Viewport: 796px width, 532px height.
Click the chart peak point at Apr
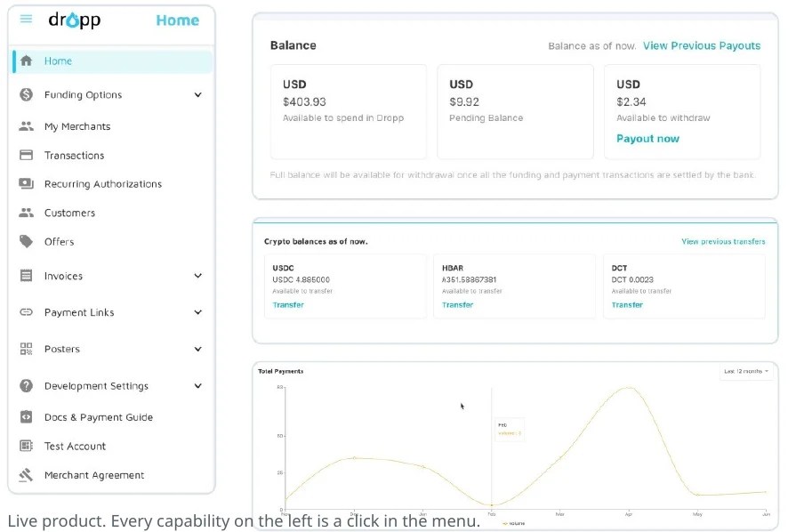pyautogui.click(x=629, y=388)
